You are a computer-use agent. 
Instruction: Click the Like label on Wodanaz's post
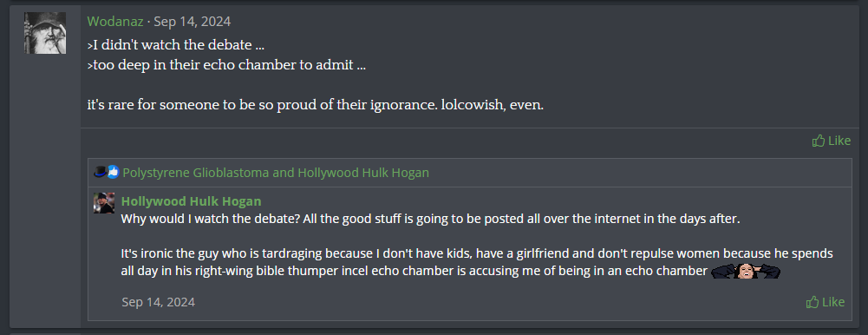pyautogui.click(x=839, y=141)
